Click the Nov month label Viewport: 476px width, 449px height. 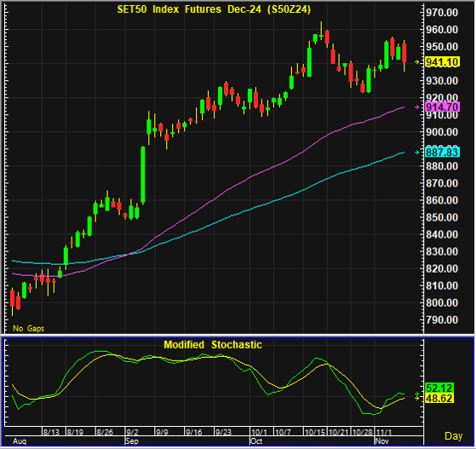(381, 441)
